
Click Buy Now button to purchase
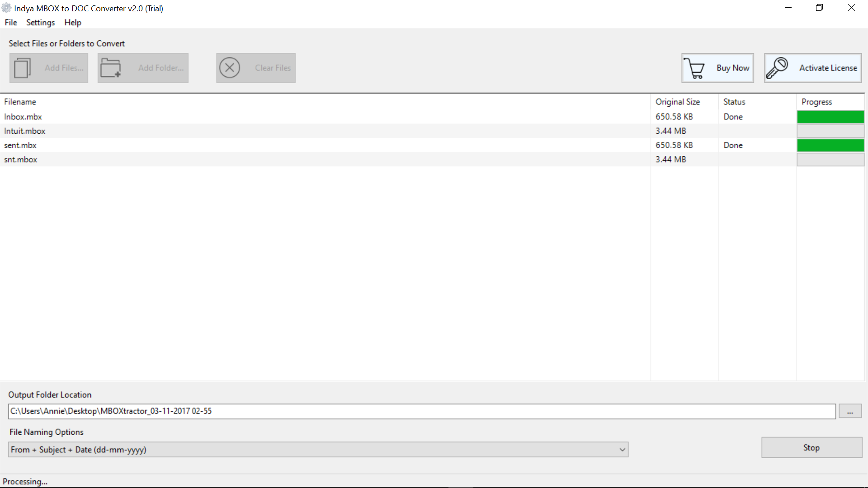point(717,67)
